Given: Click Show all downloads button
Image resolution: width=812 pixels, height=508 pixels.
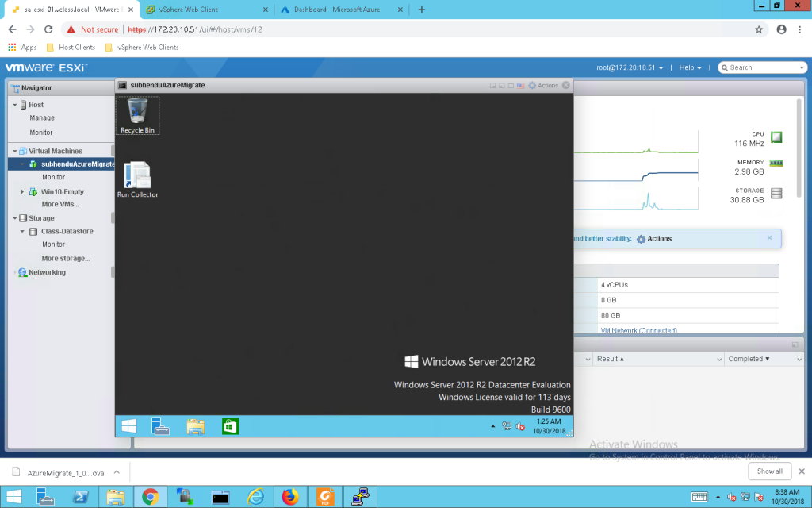Looking at the screenshot, I should [769, 471].
